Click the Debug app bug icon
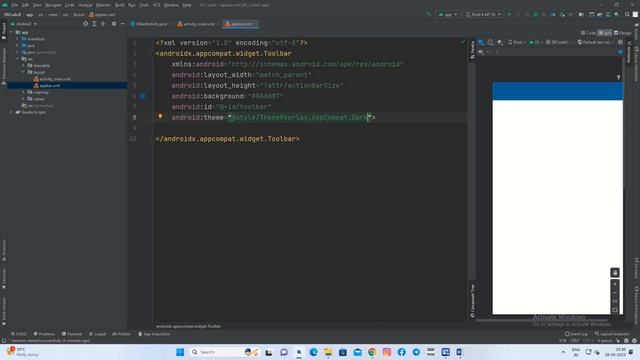 536,15
